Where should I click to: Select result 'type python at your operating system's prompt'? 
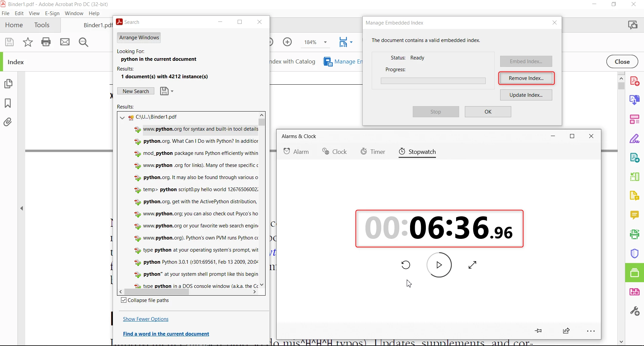(x=196, y=250)
